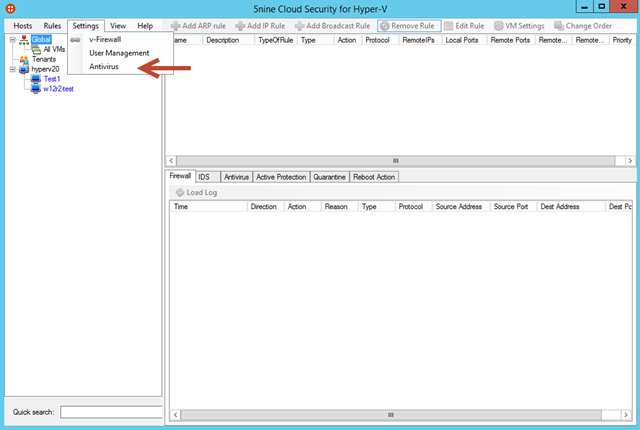Click the Add Broadcast Rule plus icon
The width and height of the screenshot is (640, 430).
(300, 26)
